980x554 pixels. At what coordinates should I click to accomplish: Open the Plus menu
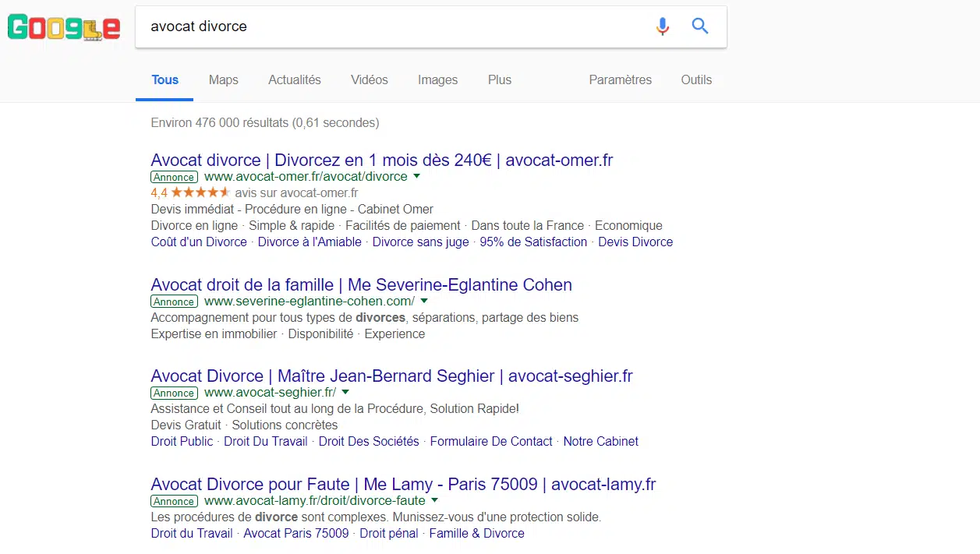tap(500, 79)
